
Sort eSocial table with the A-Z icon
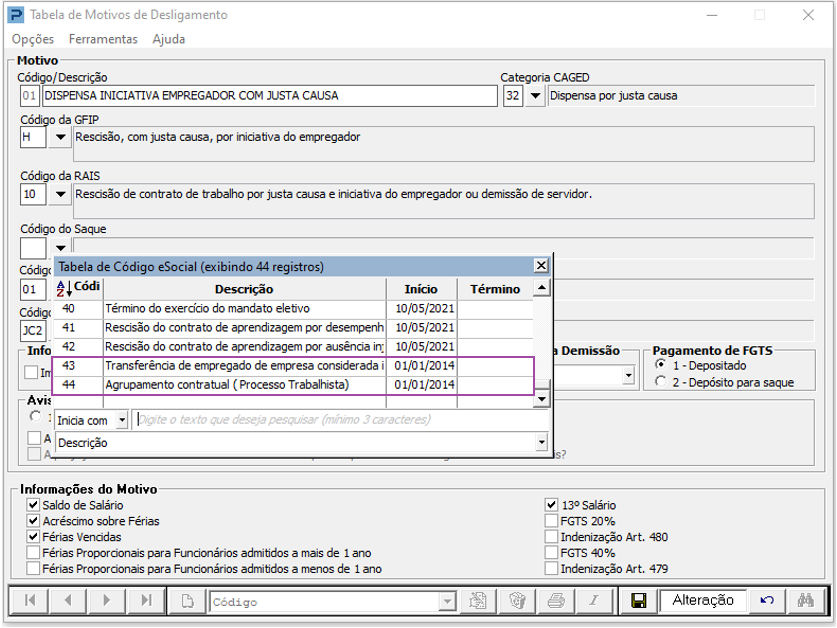[64, 289]
